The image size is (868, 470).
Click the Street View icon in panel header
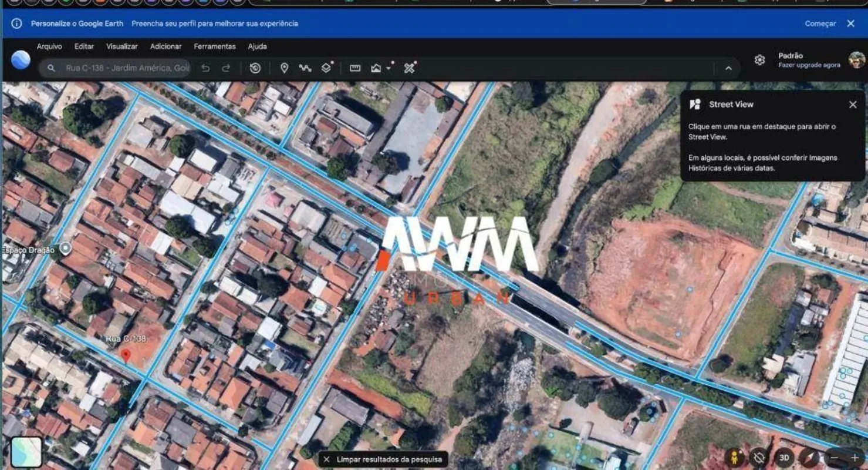tap(695, 105)
